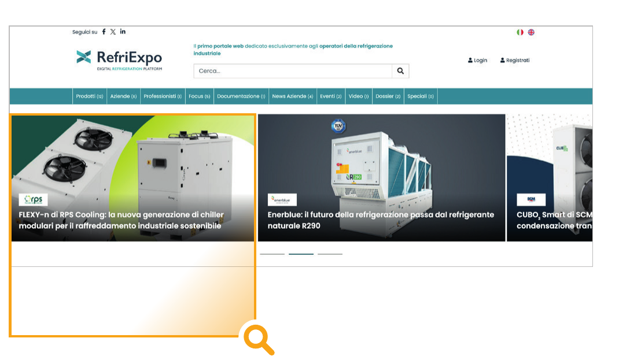Click the search magnifier button
This screenshot has width=619, height=364.
click(400, 71)
